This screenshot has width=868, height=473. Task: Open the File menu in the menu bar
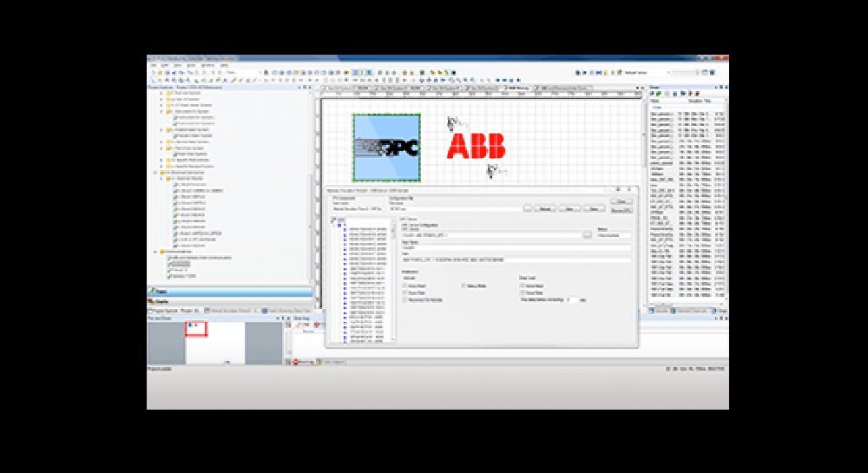coord(154,65)
